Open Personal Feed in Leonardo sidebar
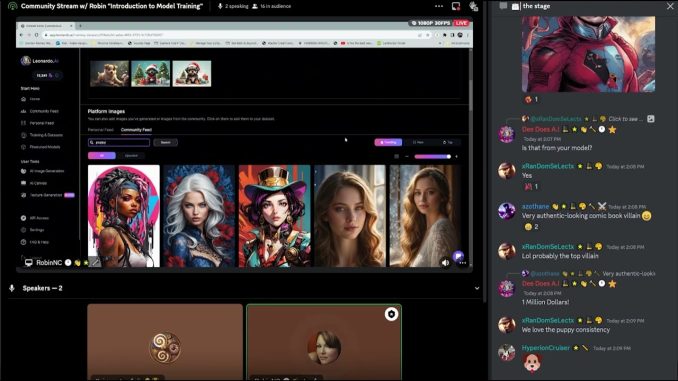This screenshot has height=381, width=678. [x=38, y=123]
